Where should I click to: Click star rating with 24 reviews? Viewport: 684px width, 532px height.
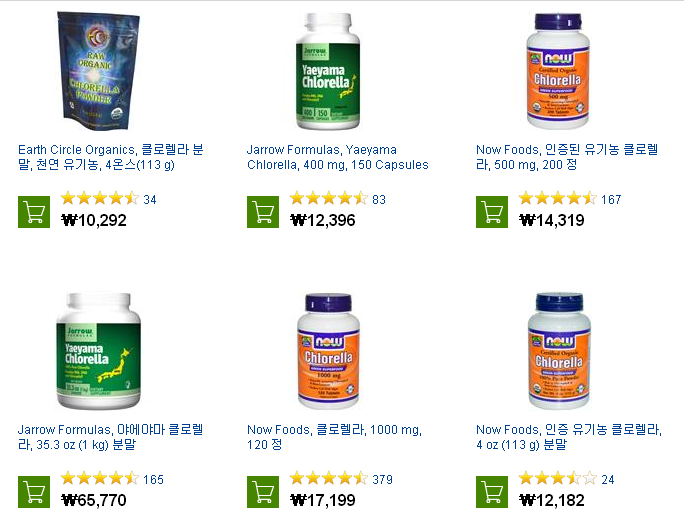[x=557, y=478]
